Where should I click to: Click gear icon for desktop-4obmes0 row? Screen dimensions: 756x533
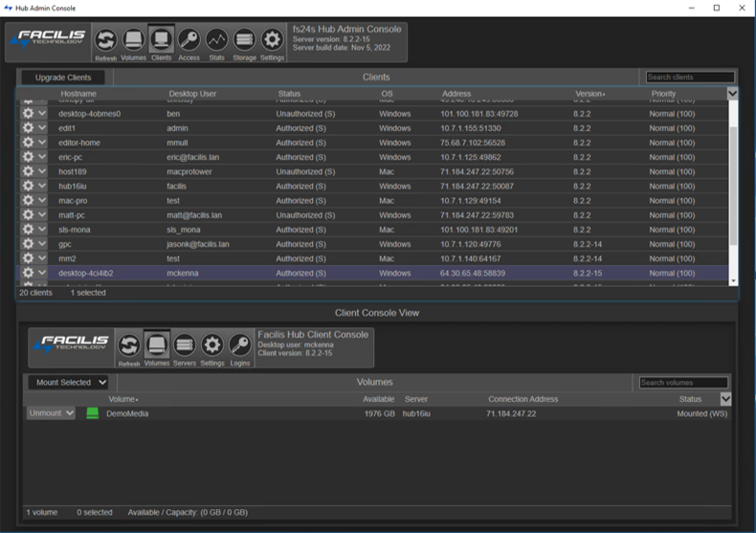point(28,113)
